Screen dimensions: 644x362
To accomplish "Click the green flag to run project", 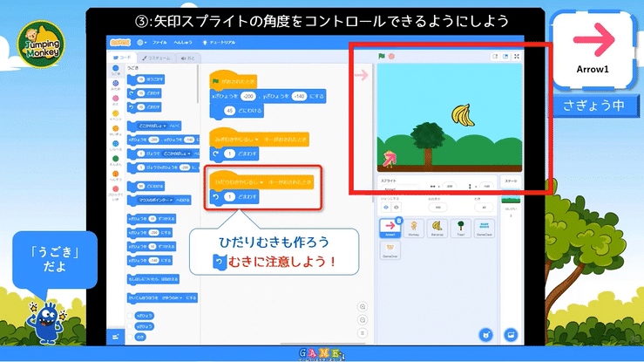I will [382, 57].
